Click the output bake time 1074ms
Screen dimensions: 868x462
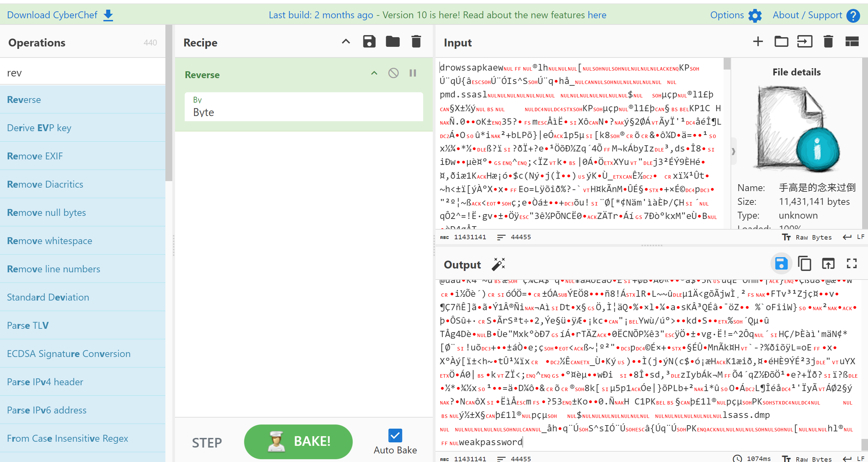tap(758, 459)
